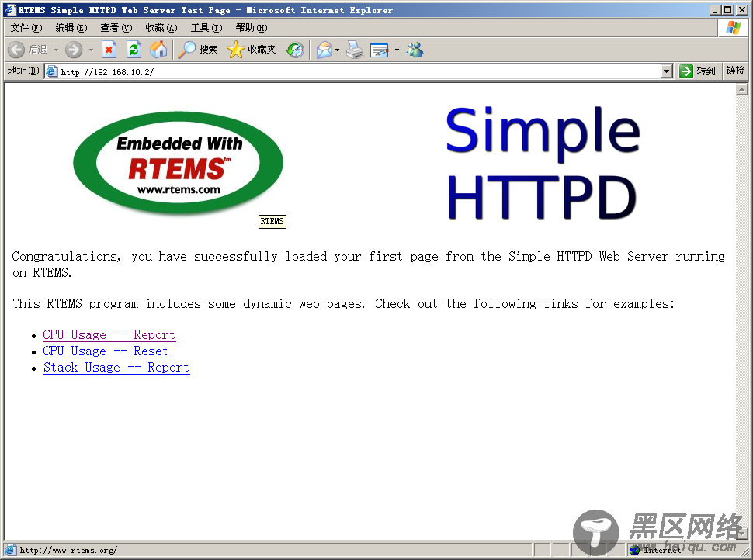Click the 链接 links bar label

click(735, 71)
